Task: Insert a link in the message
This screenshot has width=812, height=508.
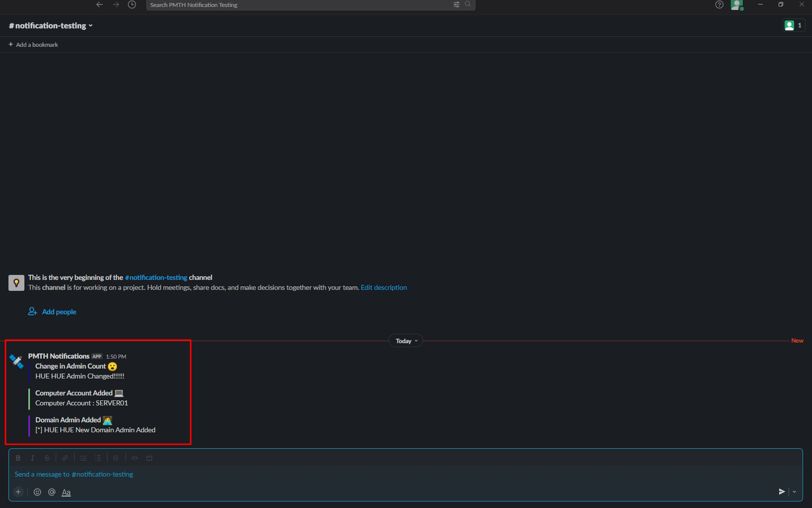Action: pos(65,458)
